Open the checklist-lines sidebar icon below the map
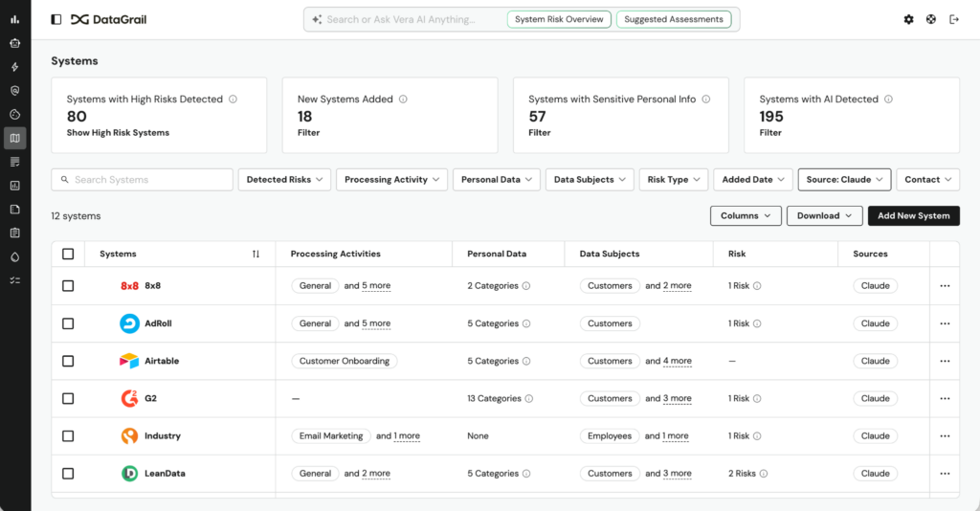Screen dimensions: 980x511 click(x=15, y=162)
